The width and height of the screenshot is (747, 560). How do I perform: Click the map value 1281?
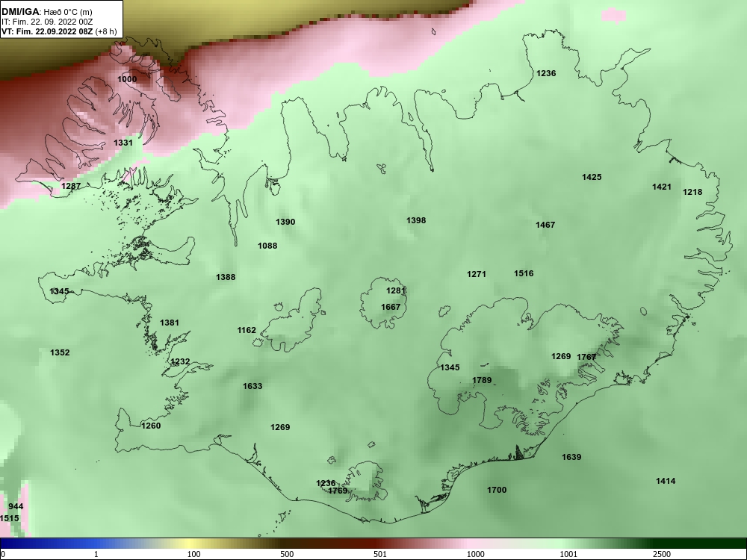(x=395, y=290)
